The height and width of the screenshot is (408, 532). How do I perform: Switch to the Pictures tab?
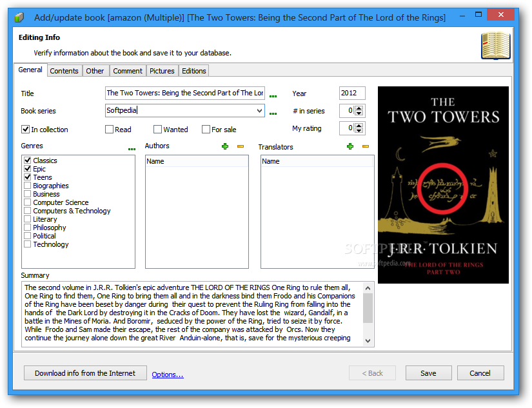(162, 71)
